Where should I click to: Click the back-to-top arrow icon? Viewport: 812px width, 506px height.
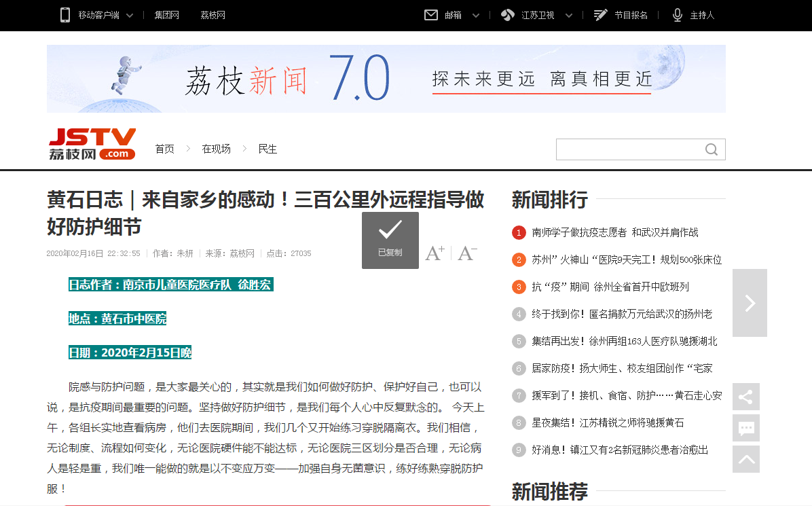click(746, 459)
